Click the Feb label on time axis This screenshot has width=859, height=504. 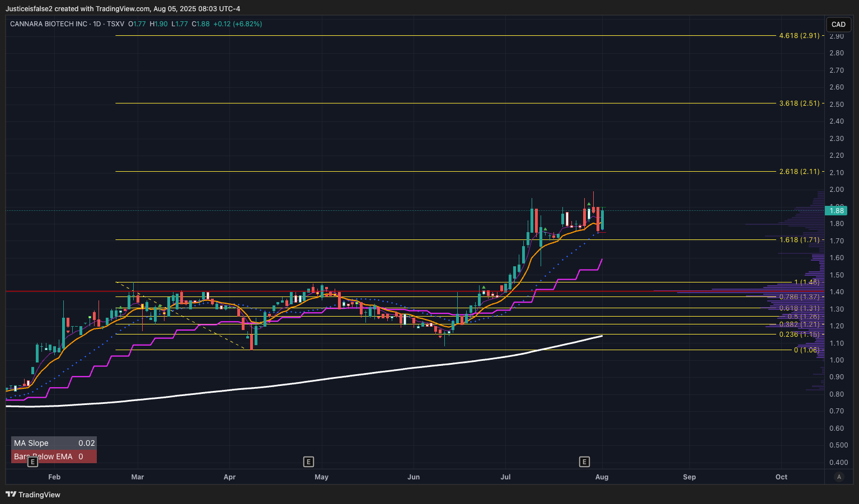pos(54,477)
